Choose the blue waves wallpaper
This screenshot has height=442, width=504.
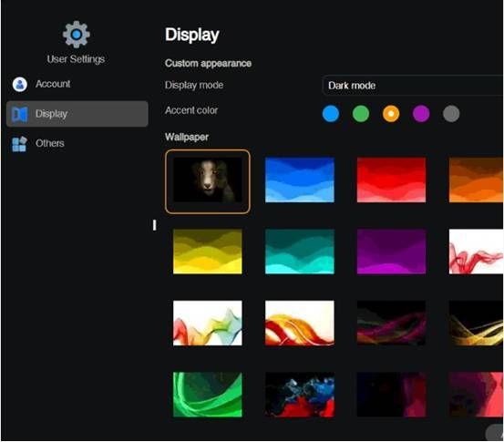tap(300, 180)
